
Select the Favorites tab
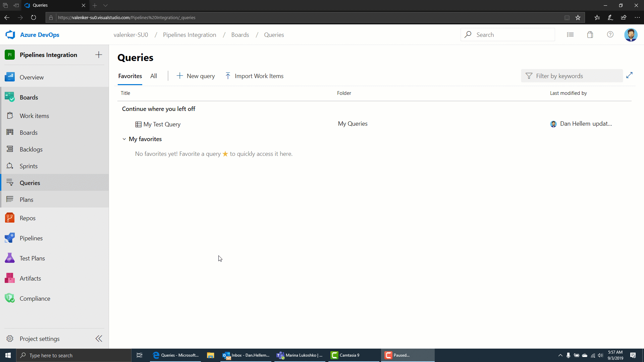pos(130,76)
